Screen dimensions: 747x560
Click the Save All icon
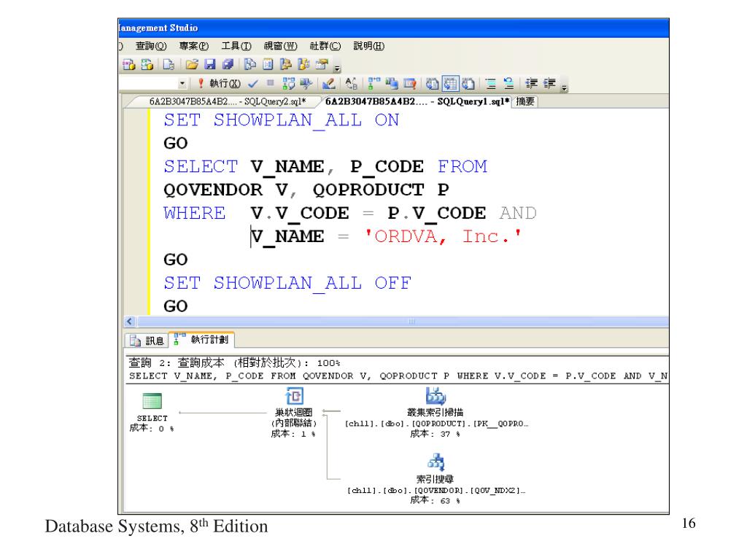228,64
